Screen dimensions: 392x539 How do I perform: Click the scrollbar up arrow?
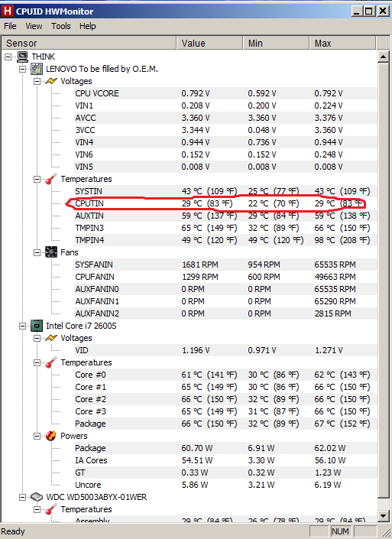click(383, 57)
